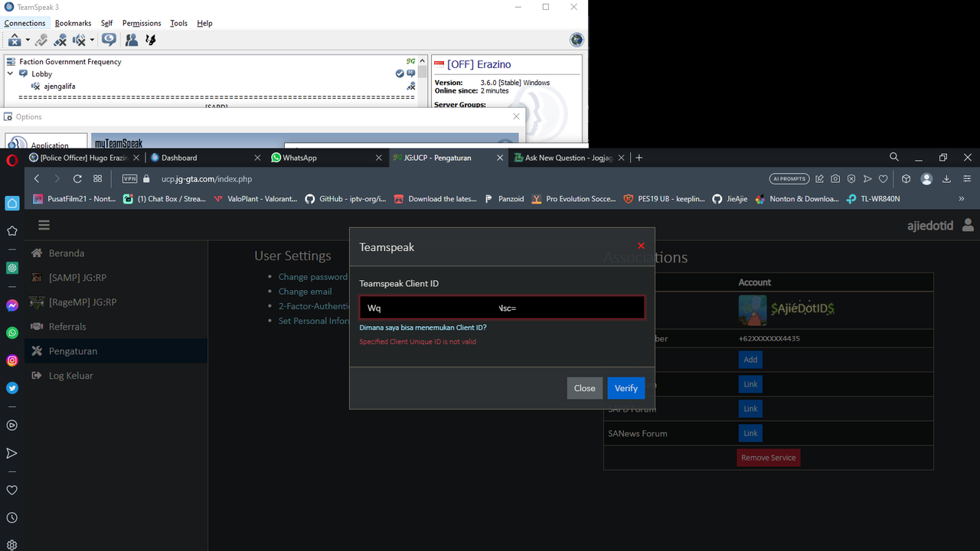The image size is (980, 551).
Task: Click the browser address bar URL
Action: click(x=207, y=179)
